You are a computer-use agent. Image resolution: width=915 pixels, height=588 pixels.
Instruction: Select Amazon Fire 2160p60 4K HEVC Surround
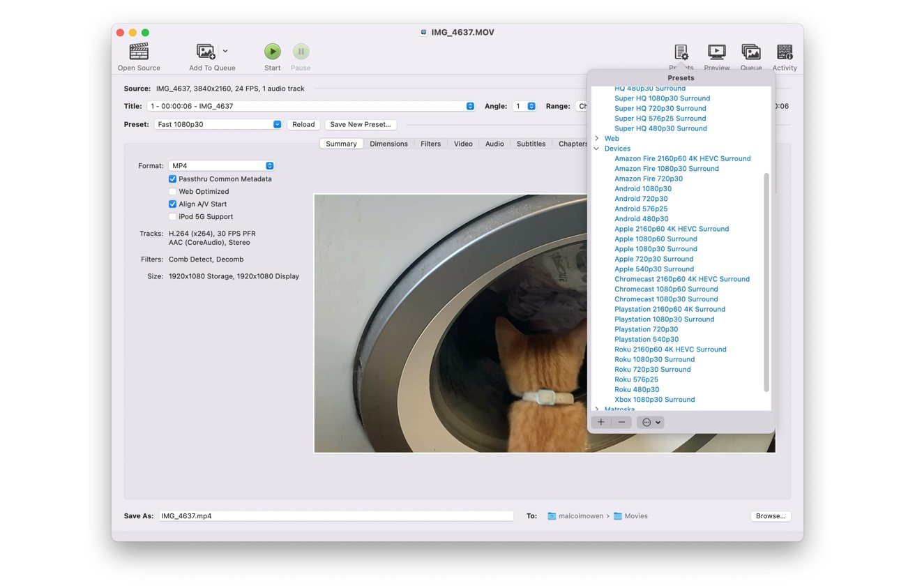point(682,158)
